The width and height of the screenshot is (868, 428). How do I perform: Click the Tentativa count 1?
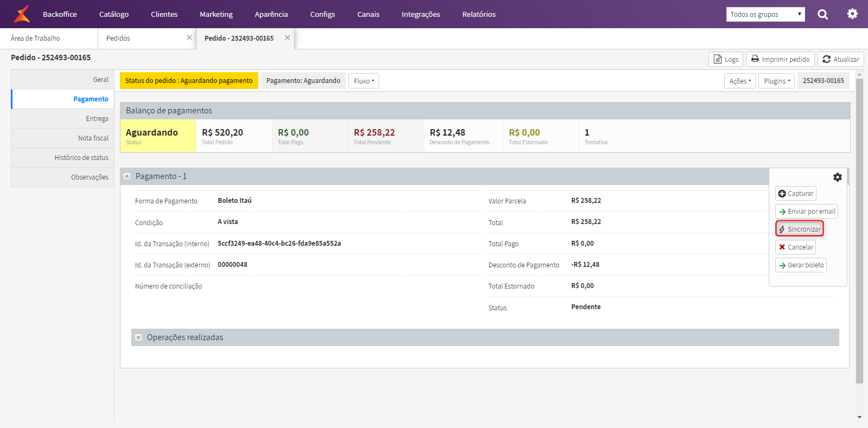click(x=587, y=132)
